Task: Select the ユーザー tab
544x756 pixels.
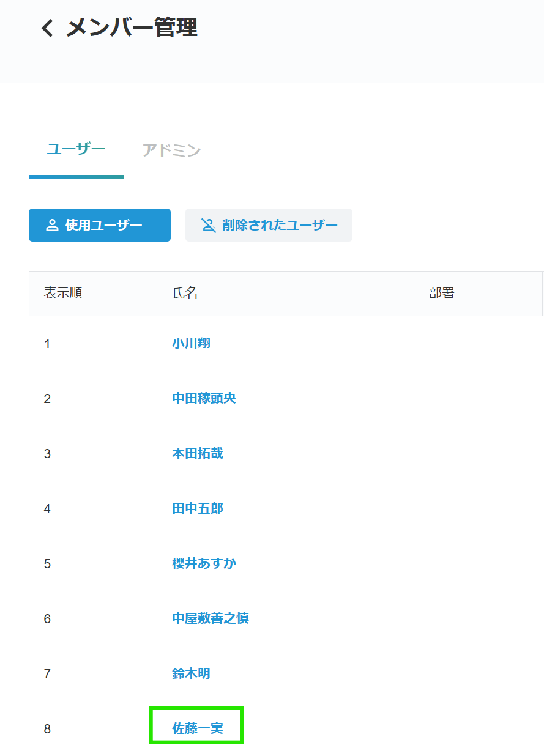Action: click(75, 147)
